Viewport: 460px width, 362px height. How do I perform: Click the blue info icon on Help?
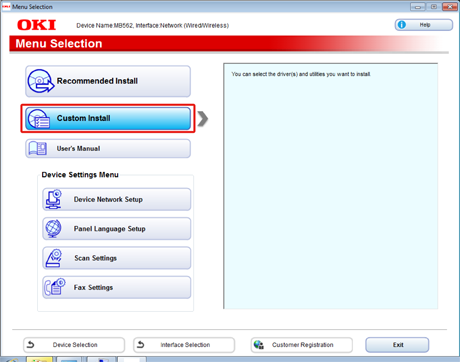click(x=402, y=25)
